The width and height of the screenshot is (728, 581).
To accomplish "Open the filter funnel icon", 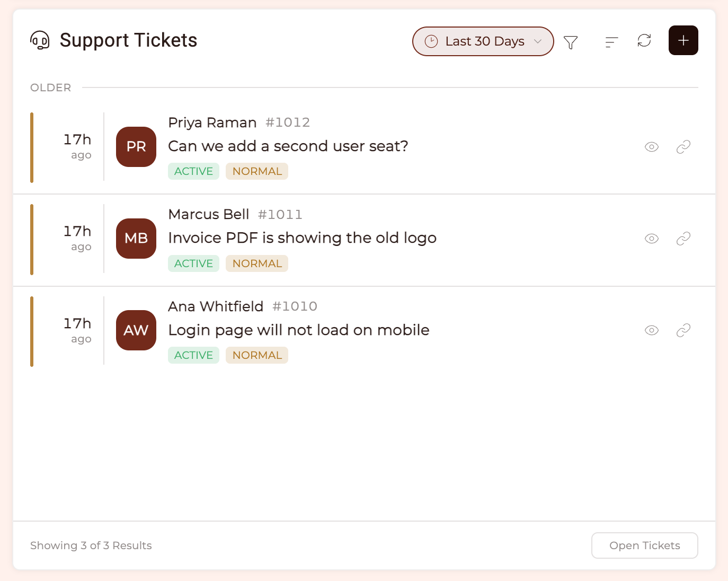I will pyautogui.click(x=571, y=42).
